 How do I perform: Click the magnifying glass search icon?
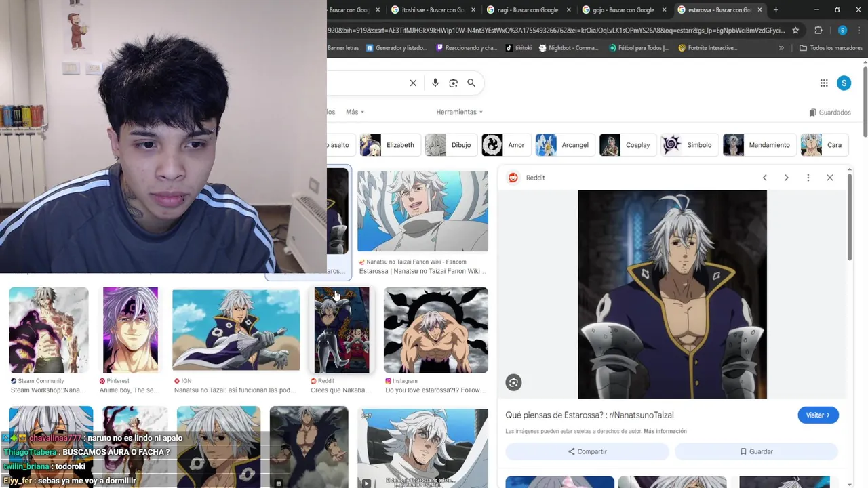471,83
